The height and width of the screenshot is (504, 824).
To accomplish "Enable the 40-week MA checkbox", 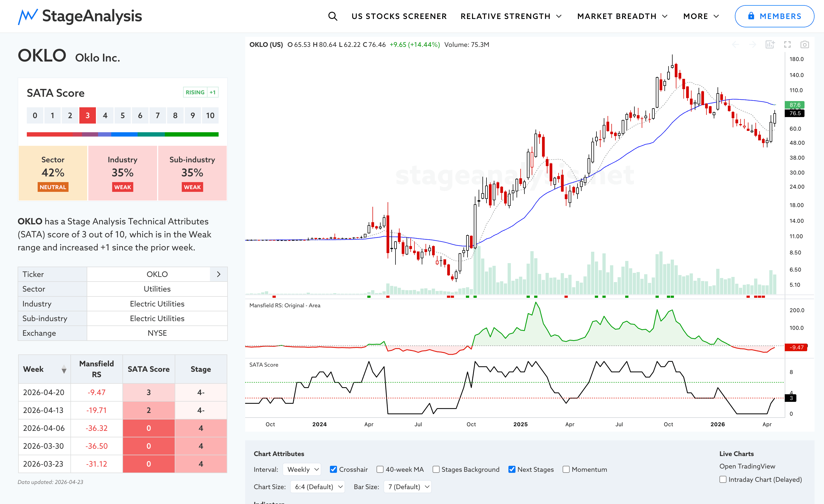I will 380,469.
